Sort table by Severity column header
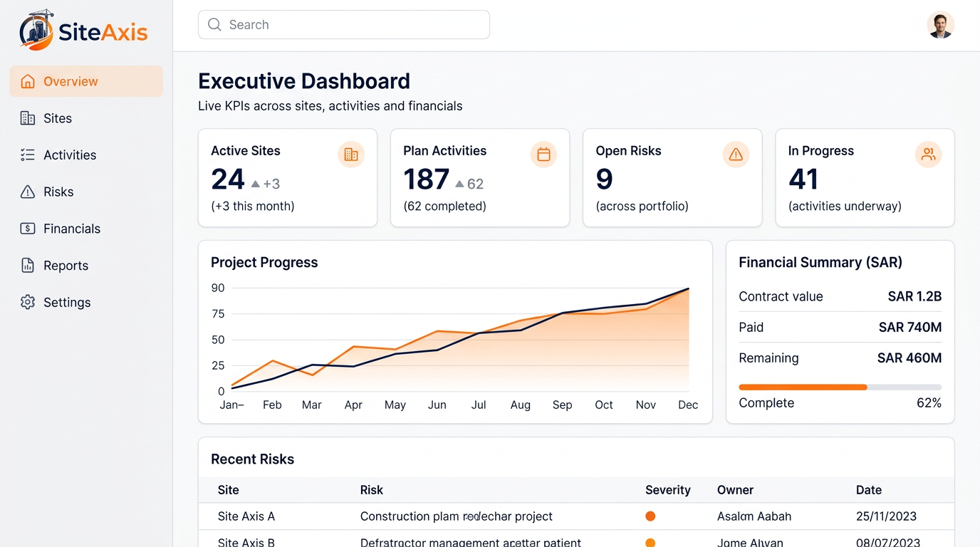The height and width of the screenshot is (547, 980). [x=668, y=490]
